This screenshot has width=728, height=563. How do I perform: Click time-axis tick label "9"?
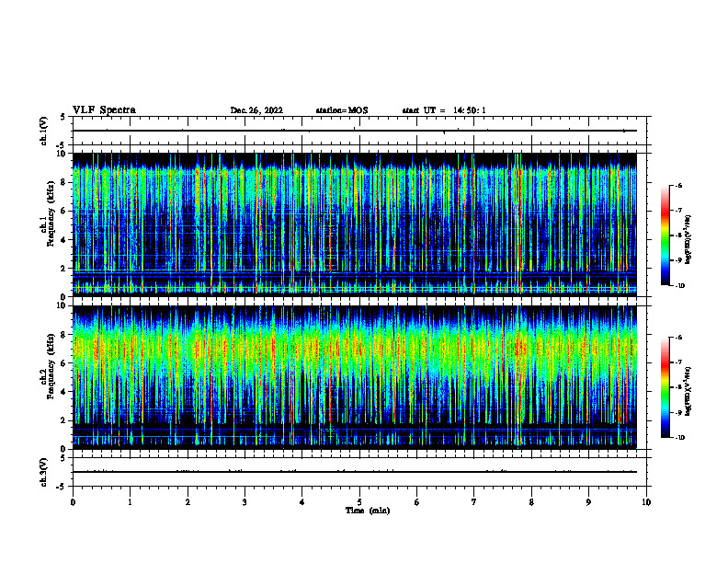click(x=589, y=502)
